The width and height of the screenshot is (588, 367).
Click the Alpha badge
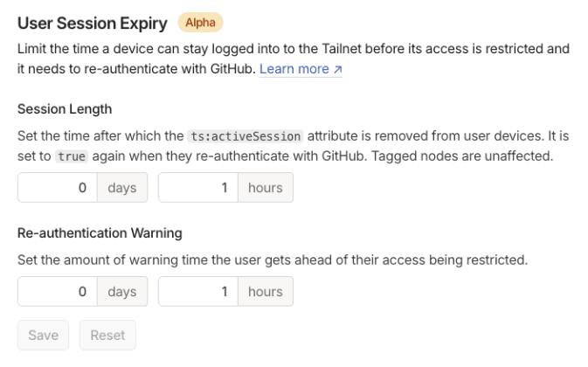[x=200, y=23]
